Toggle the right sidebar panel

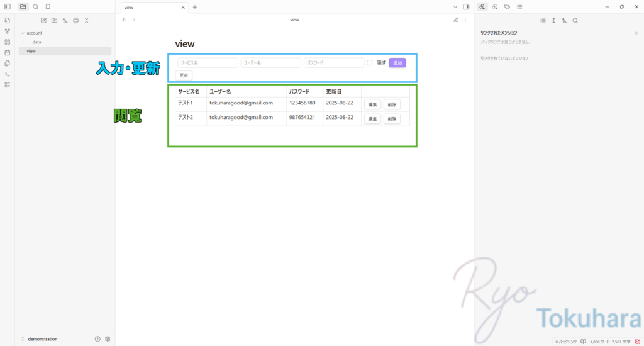pyautogui.click(x=466, y=7)
